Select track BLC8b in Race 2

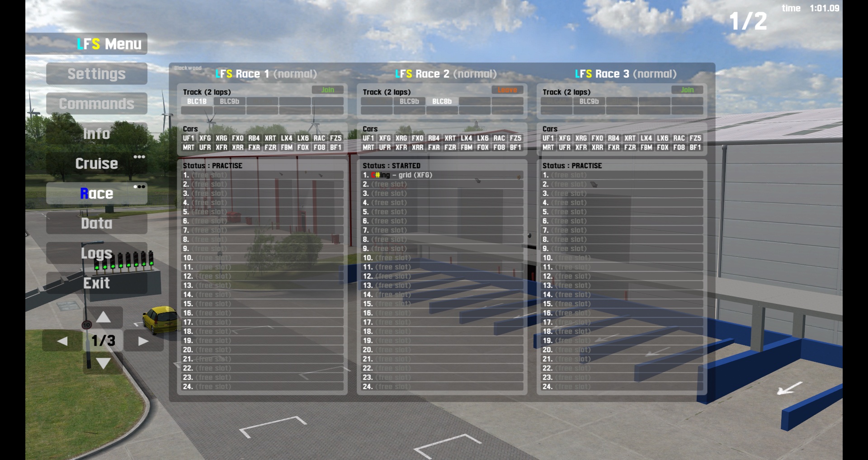coord(442,101)
